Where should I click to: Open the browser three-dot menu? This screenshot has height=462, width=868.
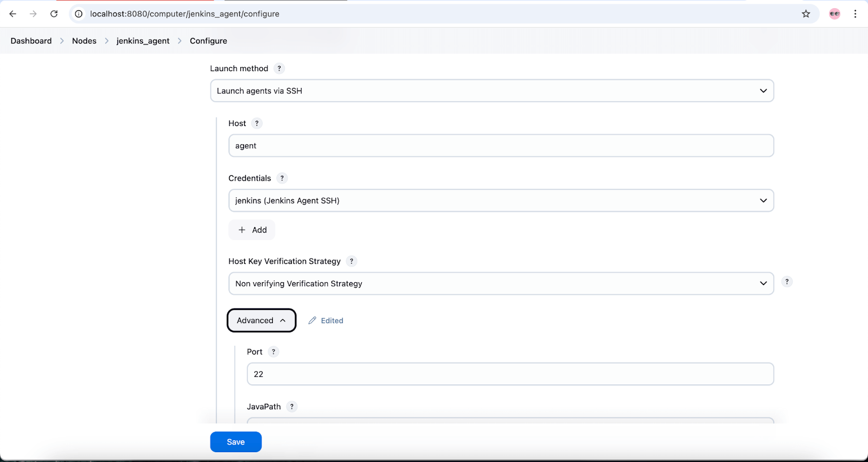pos(855,14)
